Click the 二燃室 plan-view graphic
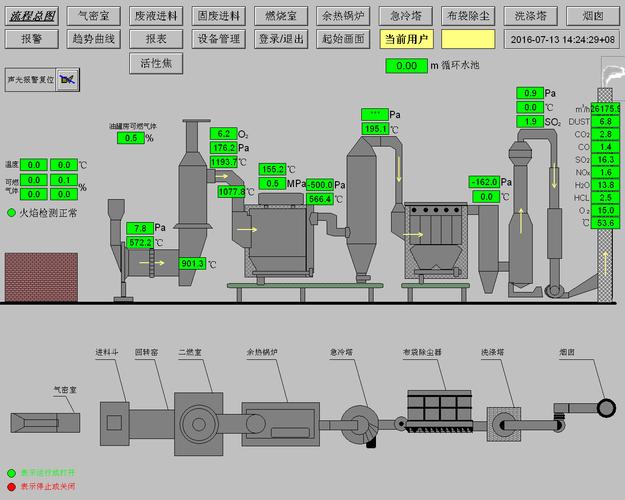 pyautogui.click(x=199, y=424)
